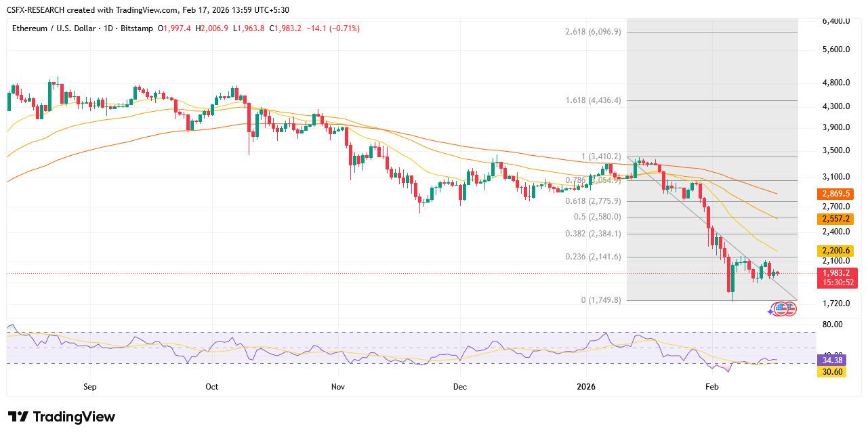The width and height of the screenshot is (868, 437).
Task: Select the yellow 2,200.6 moving average label
Action: tap(836, 251)
